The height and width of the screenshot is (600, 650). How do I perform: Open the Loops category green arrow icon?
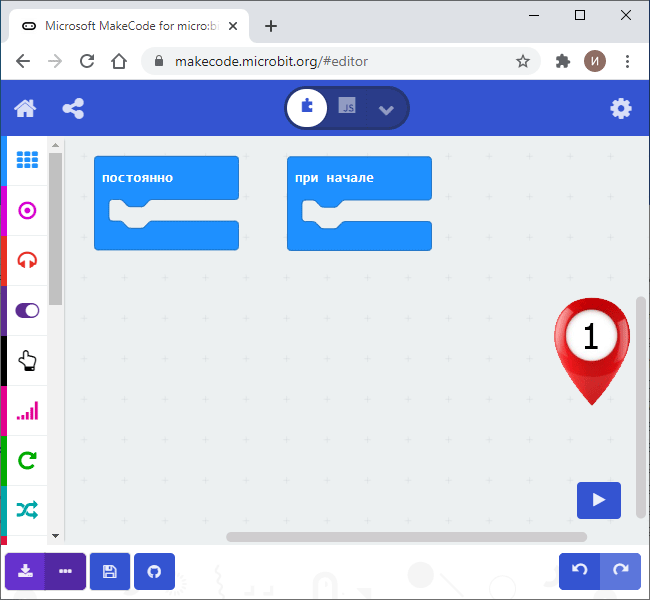click(x=27, y=460)
